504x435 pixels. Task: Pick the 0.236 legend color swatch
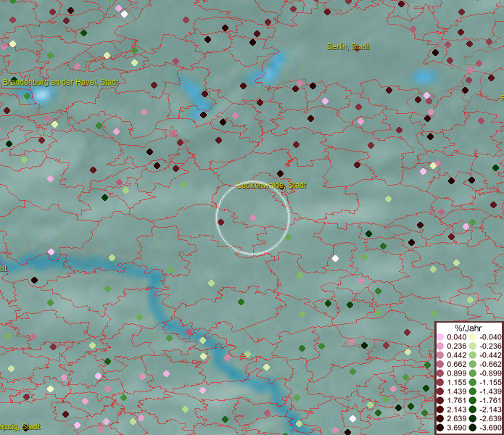pos(440,346)
